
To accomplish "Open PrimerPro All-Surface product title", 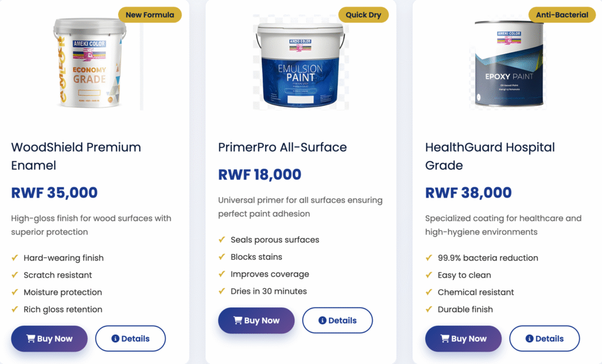I will point(282,147).
